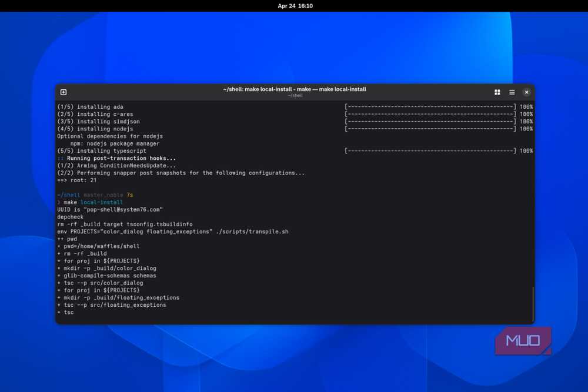Click the 'depcheck' output line
This screenshot has width=588, height=392.
pyautogui.click(x=70, y=217)
